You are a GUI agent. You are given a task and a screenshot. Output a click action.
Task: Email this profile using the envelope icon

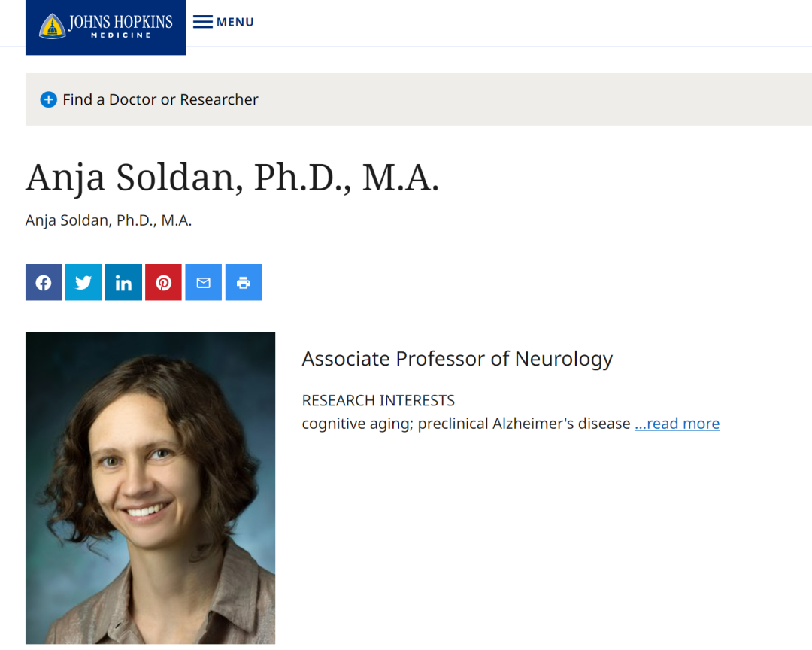204,283
